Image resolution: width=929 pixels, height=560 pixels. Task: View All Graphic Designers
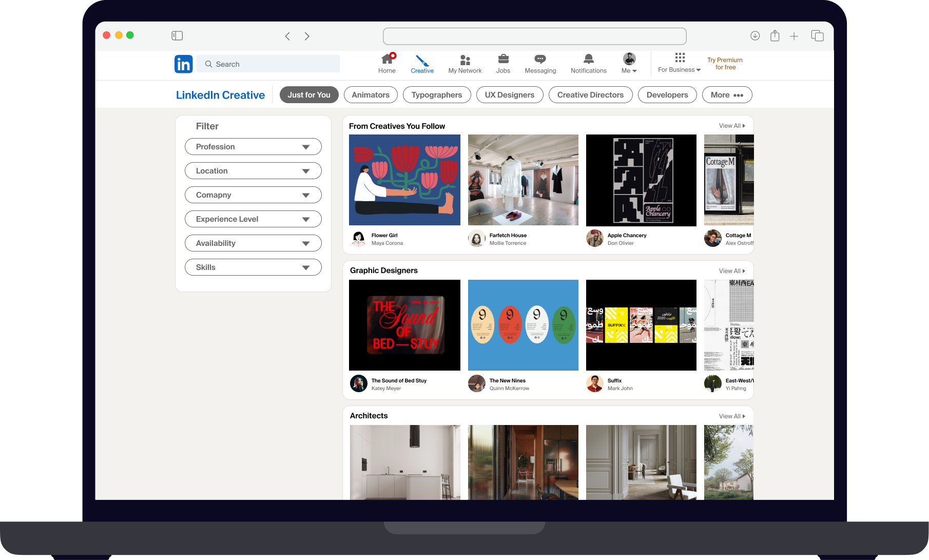click(732, 271)
